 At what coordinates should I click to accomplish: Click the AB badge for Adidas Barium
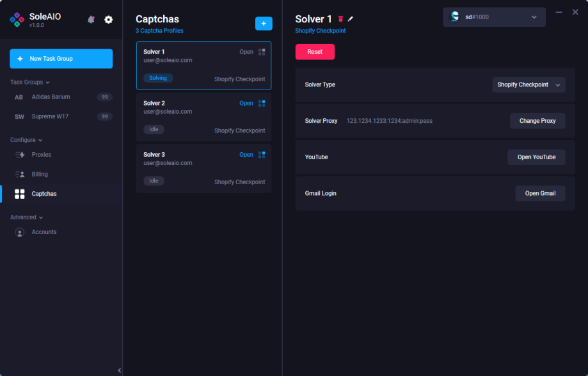(19, 97)
